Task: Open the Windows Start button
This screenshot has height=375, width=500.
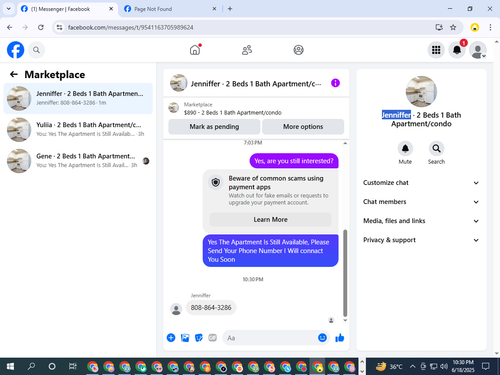Action: point(10,367)
